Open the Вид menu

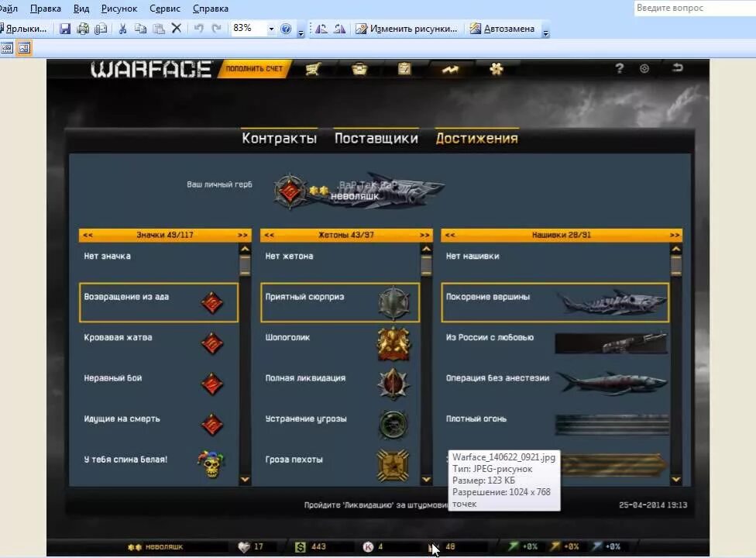tap(81, 9)
